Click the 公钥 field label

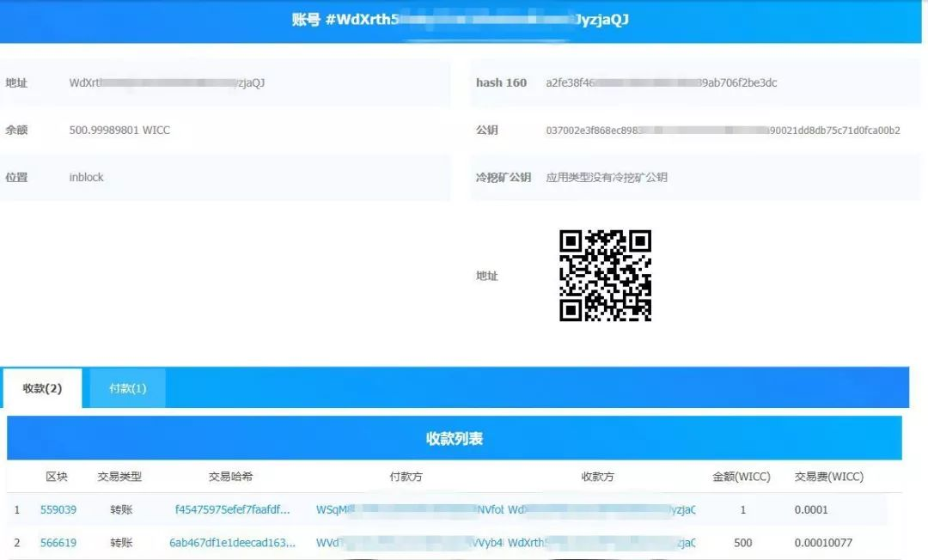click(487, 130)
